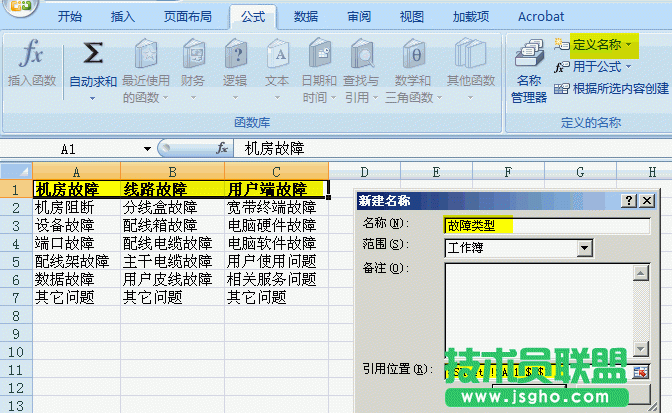Select cell 机房阻断

(76, 207)
